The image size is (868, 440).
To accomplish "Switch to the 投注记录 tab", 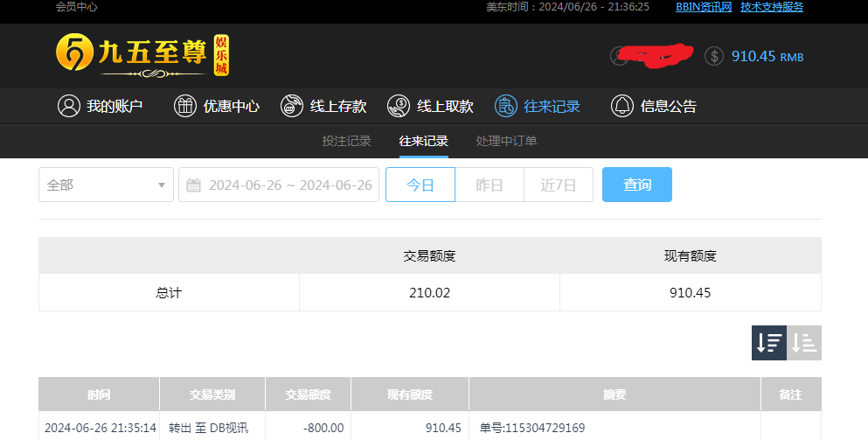I will point(346,141).
